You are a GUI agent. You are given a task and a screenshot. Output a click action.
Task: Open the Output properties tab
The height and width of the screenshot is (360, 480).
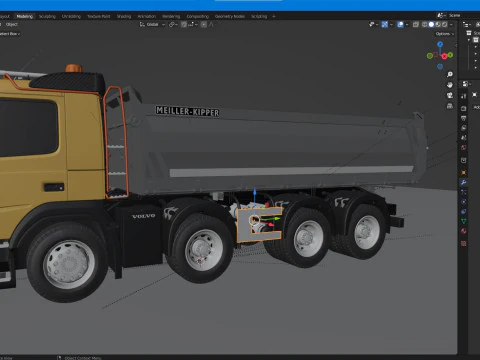point(464,118)
